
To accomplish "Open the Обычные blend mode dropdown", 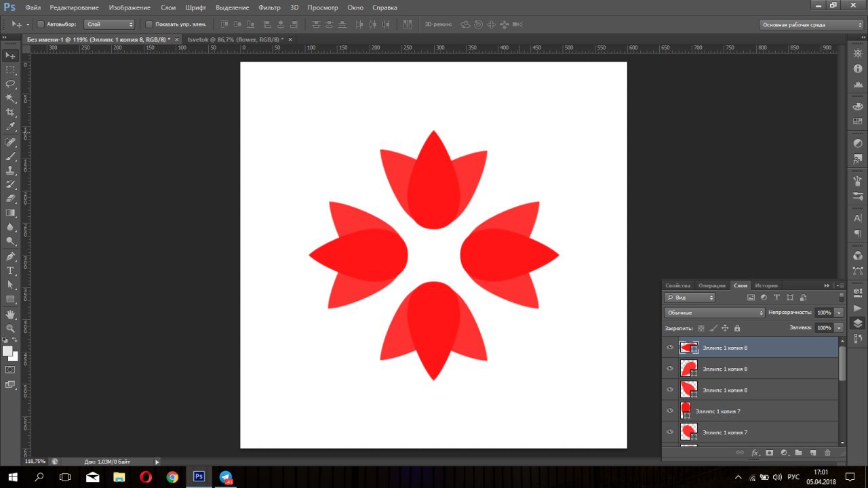I will click(x=715, y=312).
